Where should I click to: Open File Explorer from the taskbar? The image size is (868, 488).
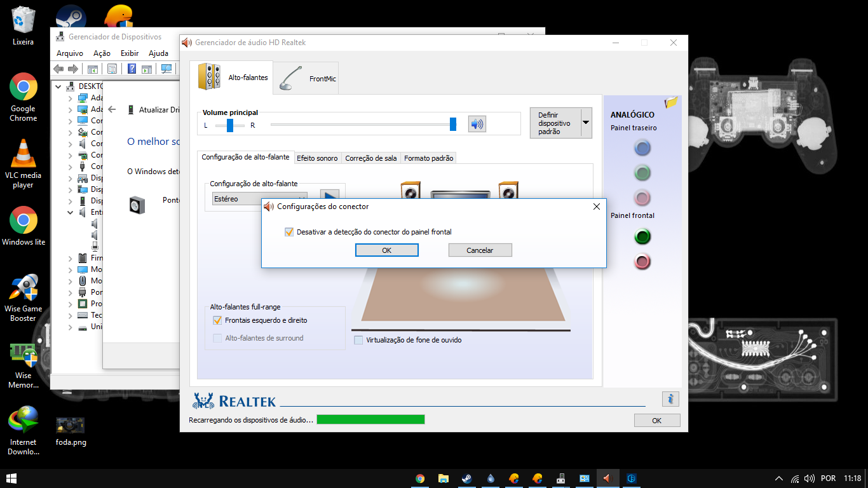[444, 478]
